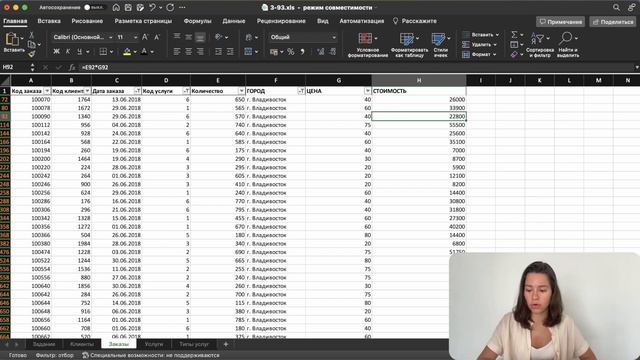640x360 pixels.
Task: Open the Формулы ribbon tab
Action: pyautogui.click(x=198, y=21)
